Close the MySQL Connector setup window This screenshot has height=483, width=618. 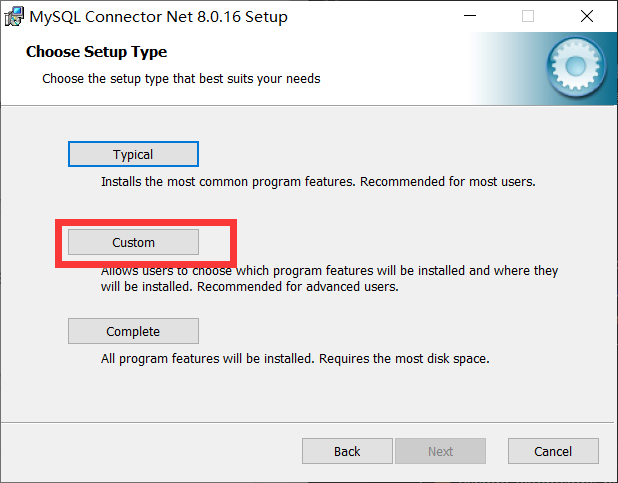point(586,17)
